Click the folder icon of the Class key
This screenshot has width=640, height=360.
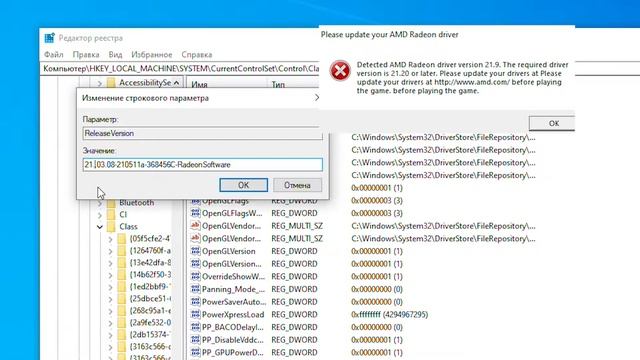coord(111,227)
